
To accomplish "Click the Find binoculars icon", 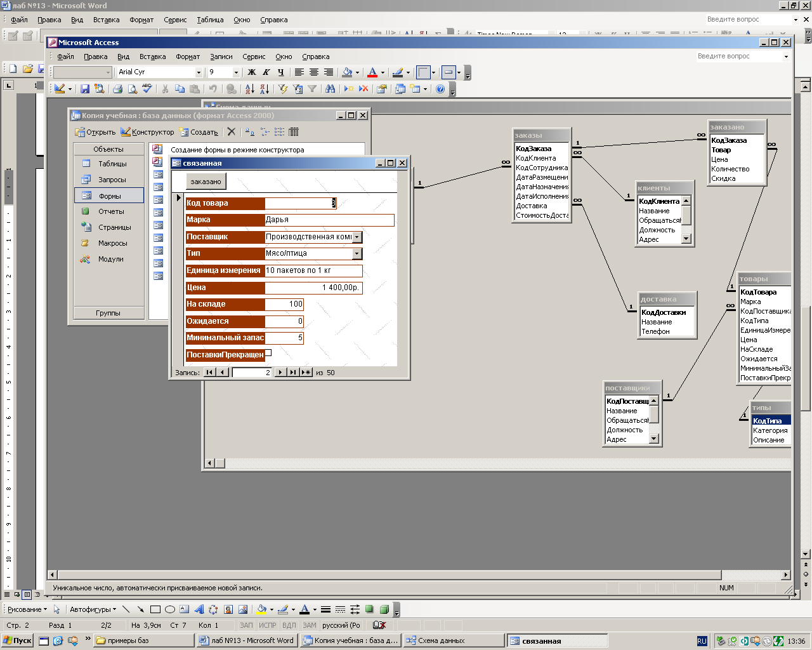I will [330, 89].
